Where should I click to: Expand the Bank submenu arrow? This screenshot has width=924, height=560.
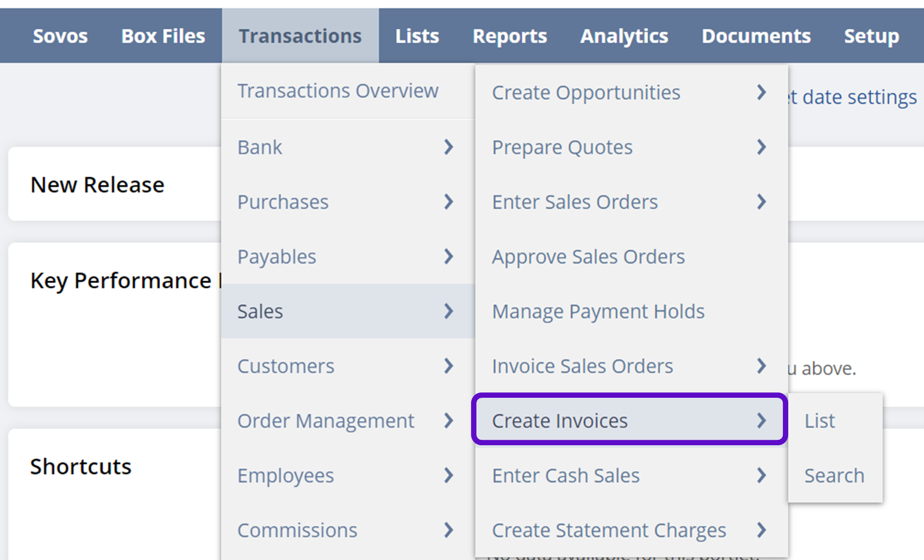pyautogui.click(x=448, y=147)
